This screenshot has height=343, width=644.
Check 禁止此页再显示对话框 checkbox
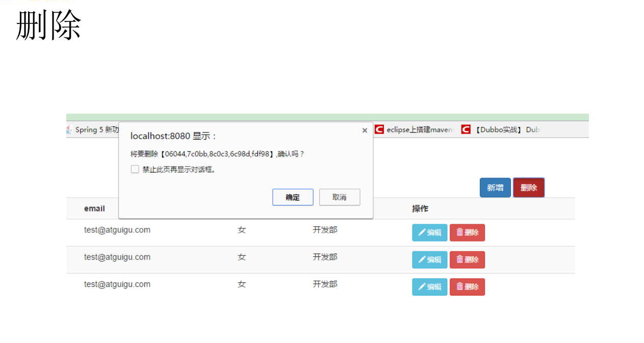135,169
